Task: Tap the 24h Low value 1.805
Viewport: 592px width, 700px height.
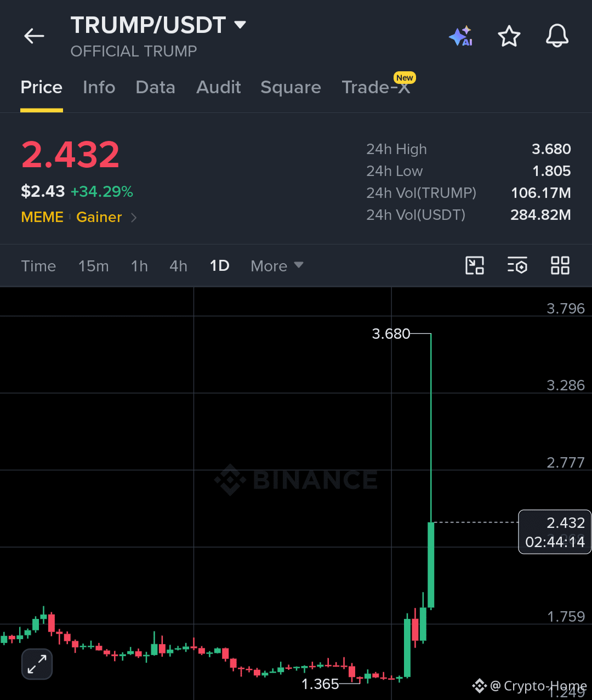Action: (551, 171)
